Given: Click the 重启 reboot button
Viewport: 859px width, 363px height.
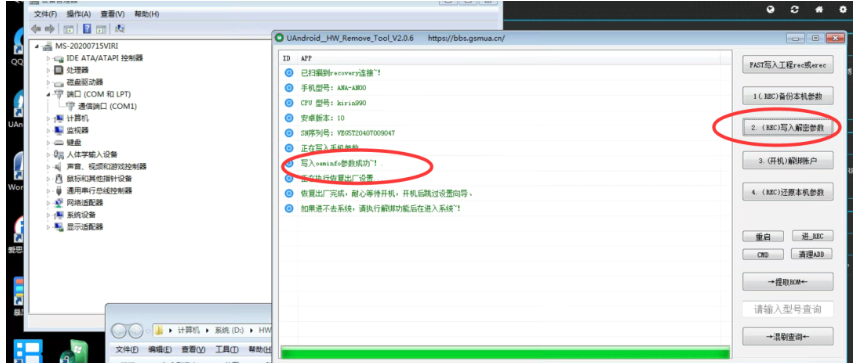Looking at the screenshot, I should click(x=763, y=237).
